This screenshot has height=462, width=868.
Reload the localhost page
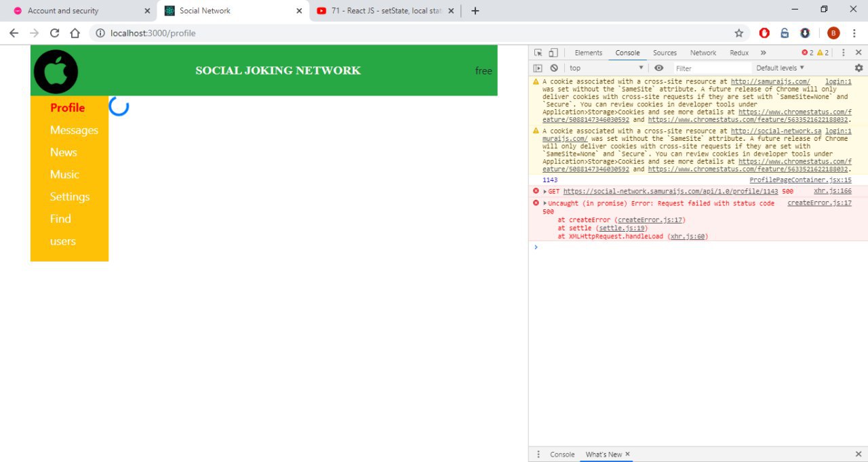click(55, 33)
